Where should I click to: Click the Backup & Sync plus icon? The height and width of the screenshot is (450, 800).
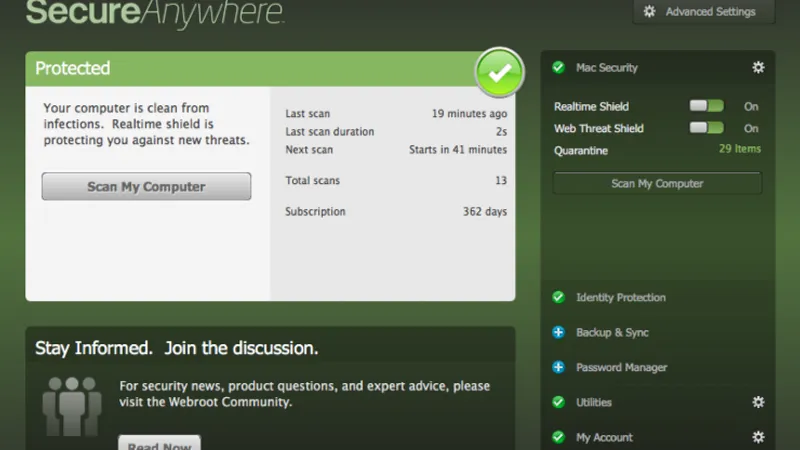click(x=559, y=332)
